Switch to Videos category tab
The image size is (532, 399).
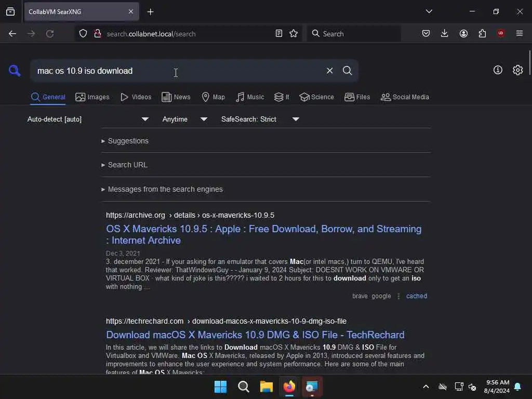coord(136,97)
